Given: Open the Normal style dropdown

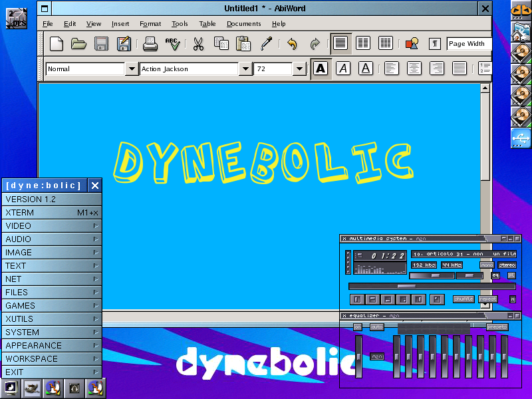Looking at the screenshot, I should [132, 69].
